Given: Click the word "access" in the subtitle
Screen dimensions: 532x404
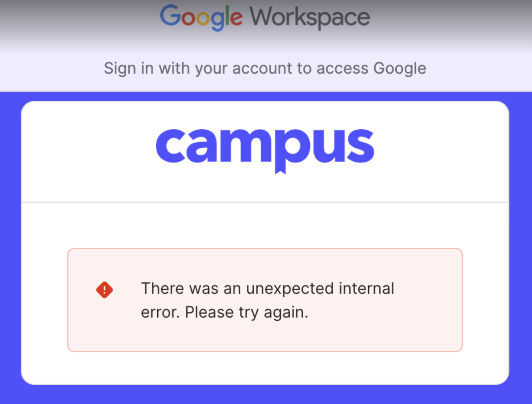Looking at the screenshot, I should [x=342, y=69].
